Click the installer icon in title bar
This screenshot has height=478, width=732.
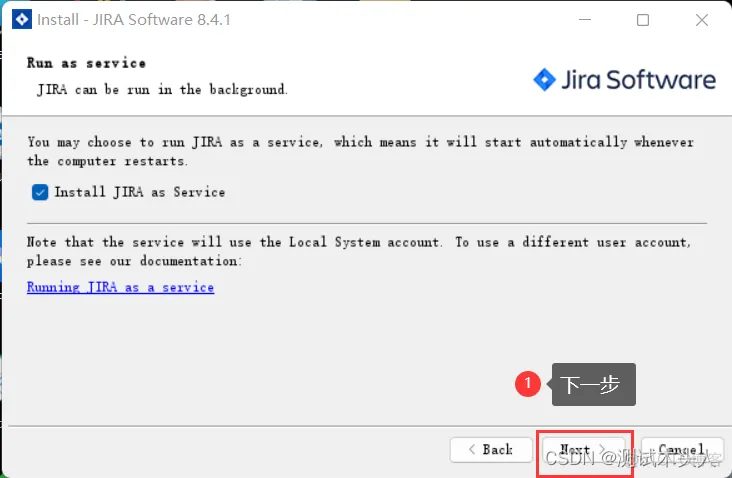click(x=21, y=20)
